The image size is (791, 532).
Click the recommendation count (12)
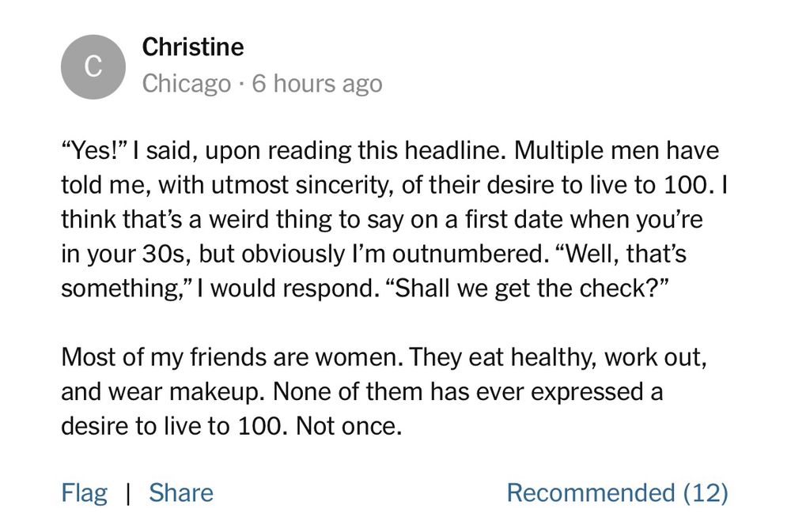click(706, 493)
